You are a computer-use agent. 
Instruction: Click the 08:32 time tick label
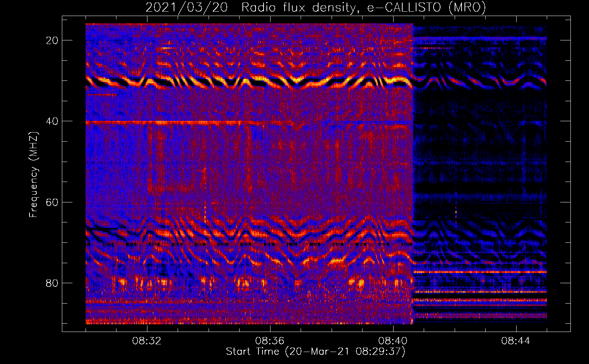click(147, 341)
